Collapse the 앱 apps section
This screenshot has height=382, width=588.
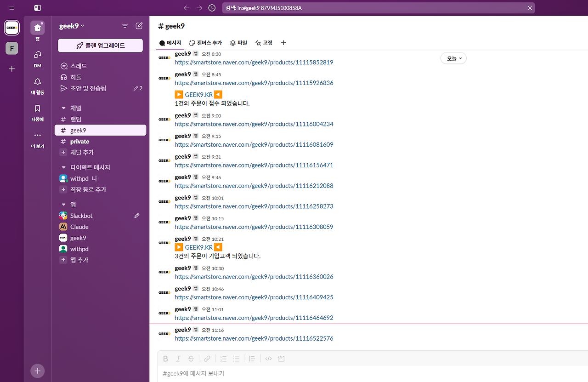pos(63,204)
